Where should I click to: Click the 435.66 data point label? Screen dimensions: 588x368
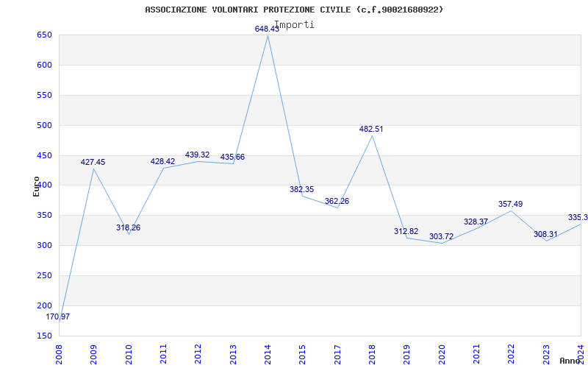[232, 157]
